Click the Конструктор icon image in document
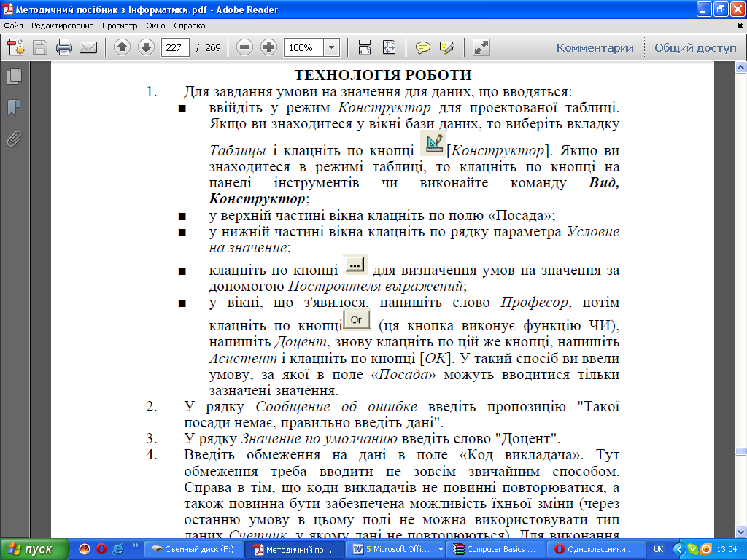747x560 pixels. (x=433, y=142)
